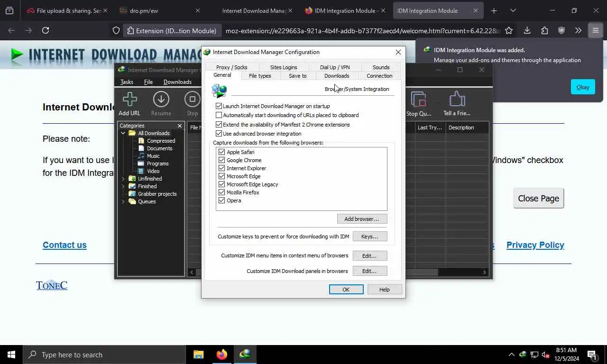
Task: Open File Explorer from the taskbar
Action: [x=198, y=355]
